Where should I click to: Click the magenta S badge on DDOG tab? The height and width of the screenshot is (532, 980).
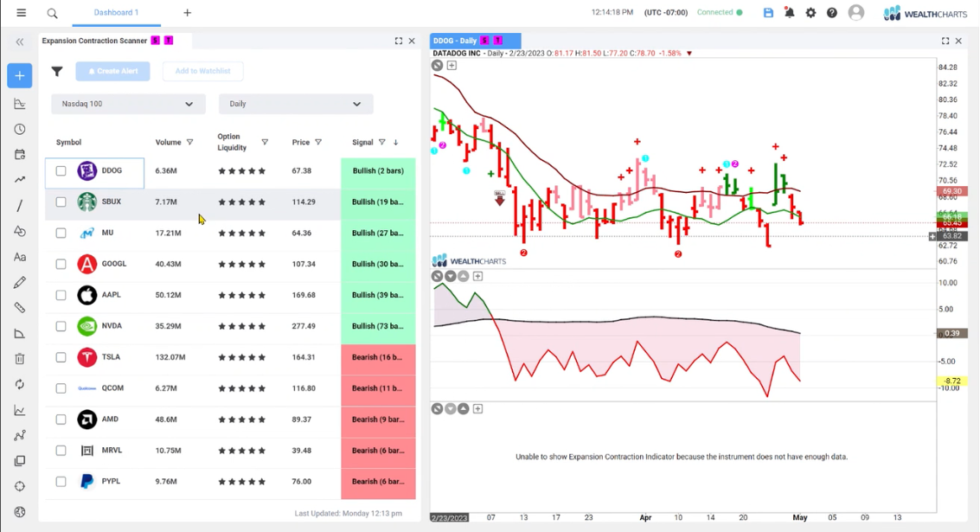pos(484,41)
